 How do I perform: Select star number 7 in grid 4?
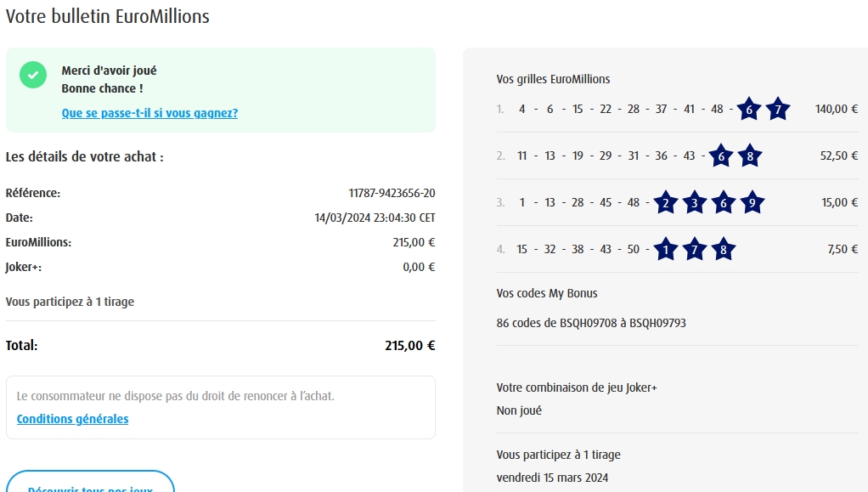point(695,250)
